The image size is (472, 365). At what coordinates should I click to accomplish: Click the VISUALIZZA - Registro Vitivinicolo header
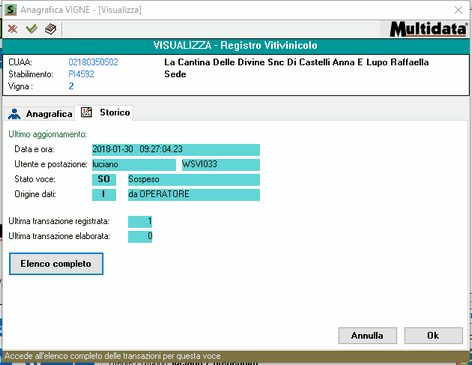pos(235,45)
